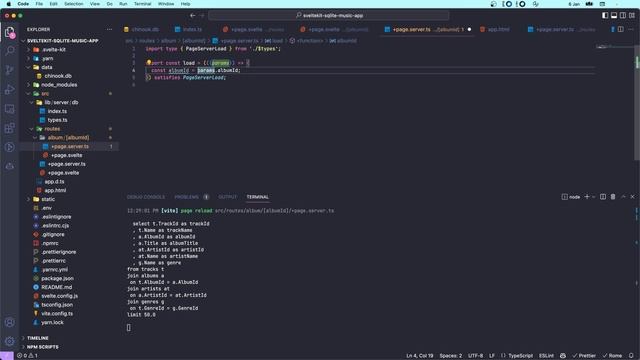Click Ln 4, Col 19 in status bar

[420, 356]
